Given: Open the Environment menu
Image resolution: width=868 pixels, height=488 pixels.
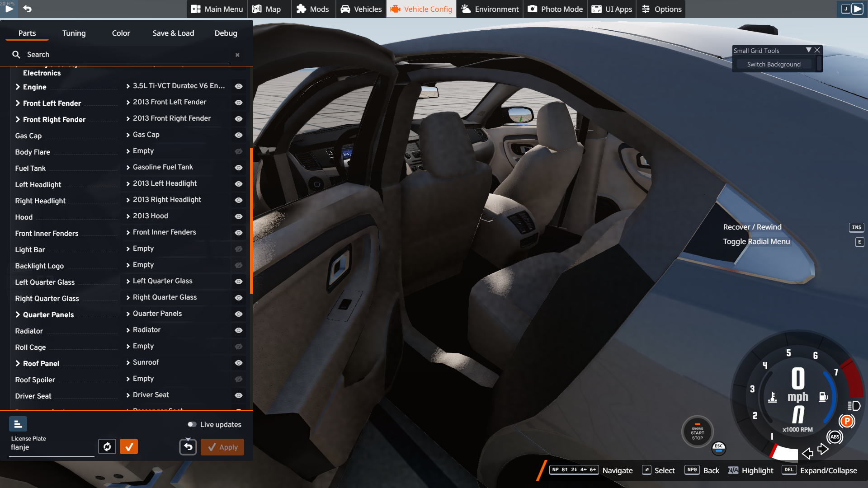Looking at the screenshot, I should coord(490,9).
